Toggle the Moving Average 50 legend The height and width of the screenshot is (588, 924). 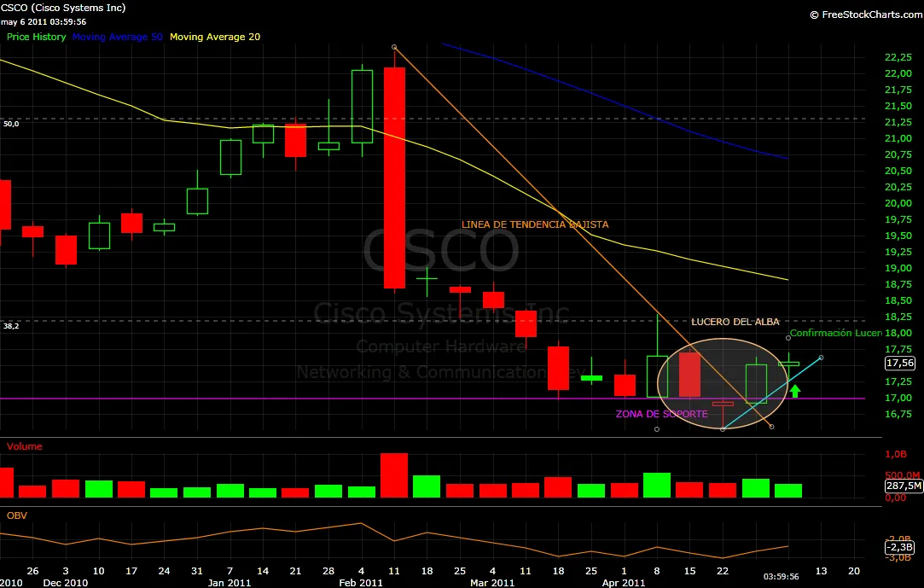[119, 38]
